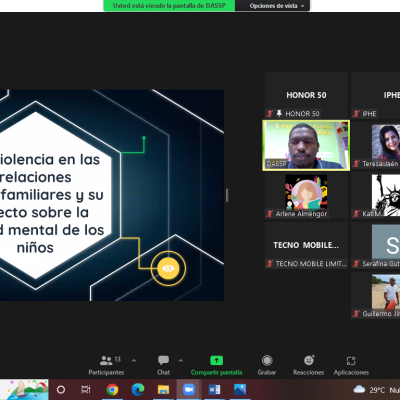Open Microsoft Word from the taskbar
The image size is (400, 400).
tap(214, 389)
